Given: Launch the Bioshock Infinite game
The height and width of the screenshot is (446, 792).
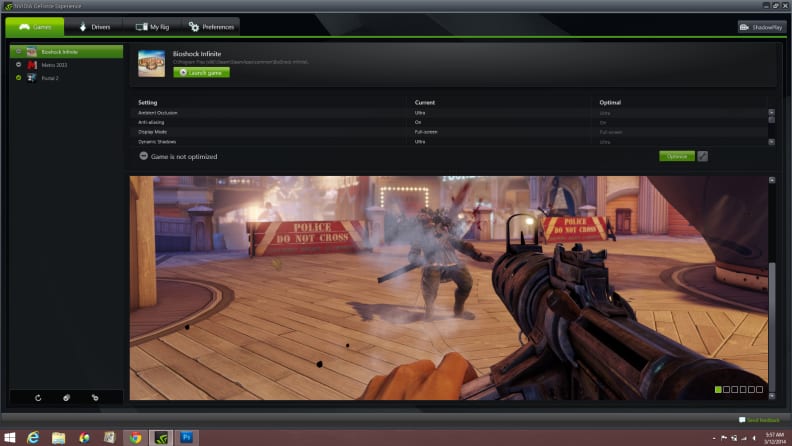Looking at the screenshot, I should click(202, 73).
